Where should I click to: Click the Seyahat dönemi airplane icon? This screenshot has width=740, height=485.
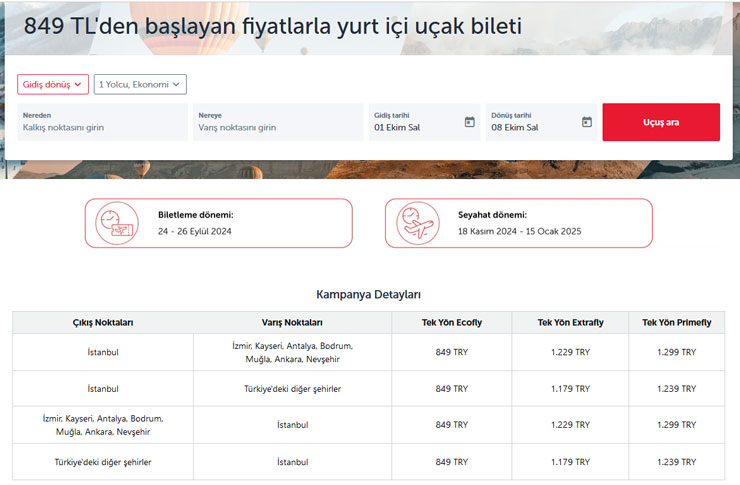point(418,223)
